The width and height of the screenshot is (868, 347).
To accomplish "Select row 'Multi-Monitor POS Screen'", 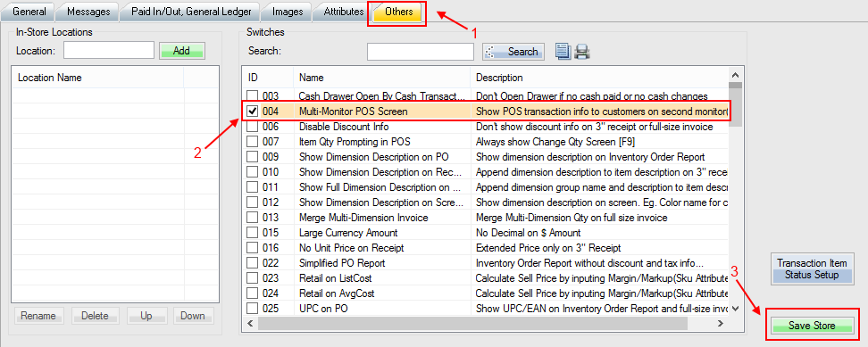I will coord(486,112).
